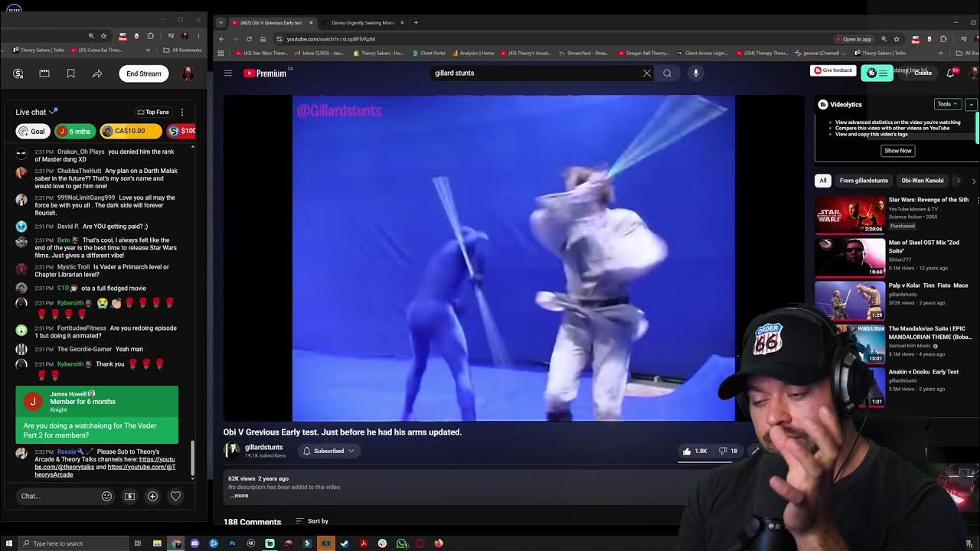Open Analytics | Home bookmark
980x551 pixels.
click(472, 54)
